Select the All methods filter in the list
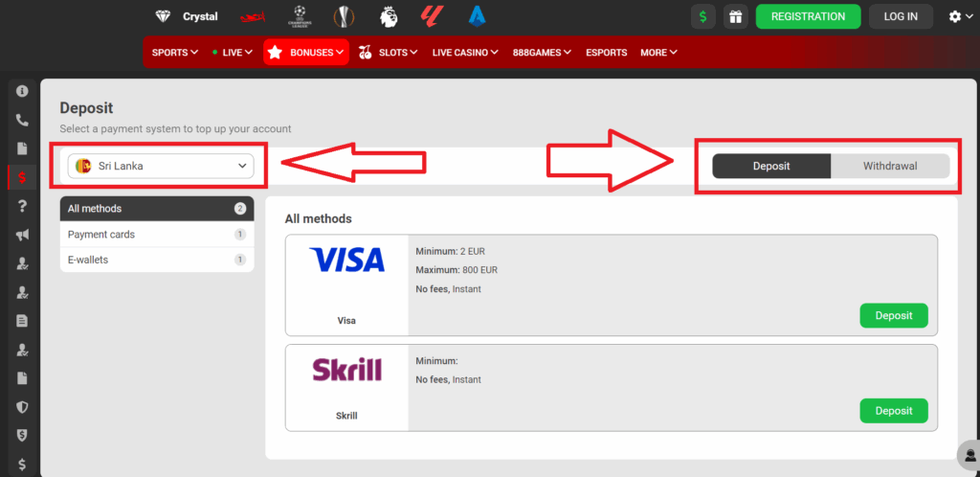Viewport: 980px width, 477px height. [x=157, y=209]
